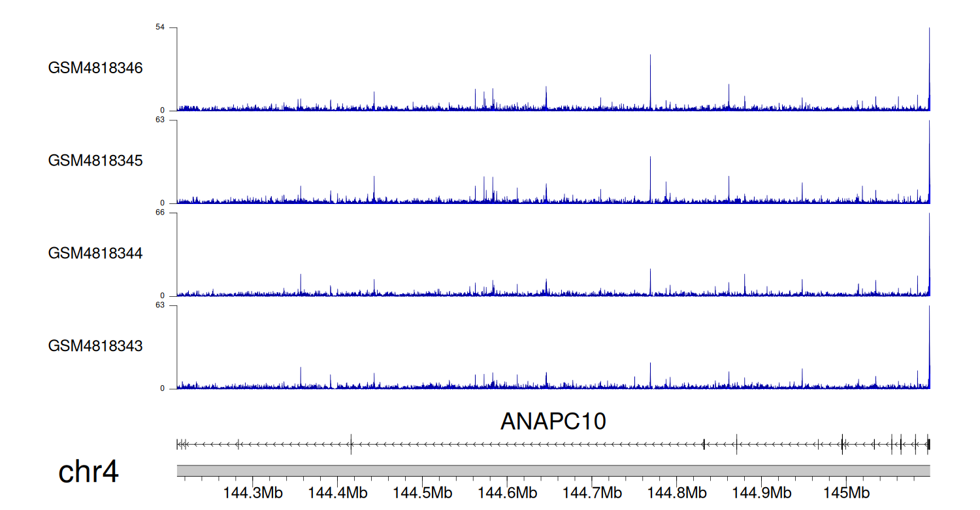Click the GSM4818346 track label
This screenshot has width=980, height=510.
95,68
